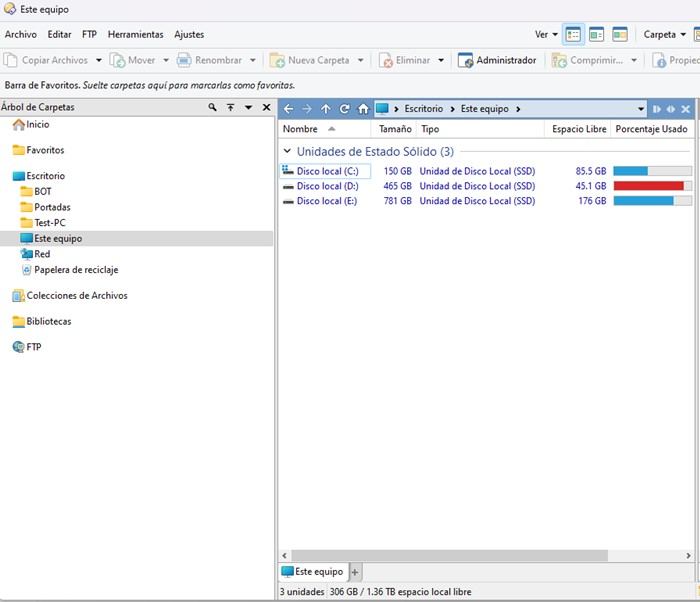The image size is (700, 602).
Task: Click the Renombrar toolbar button
Action: click(x=210, y=60)
